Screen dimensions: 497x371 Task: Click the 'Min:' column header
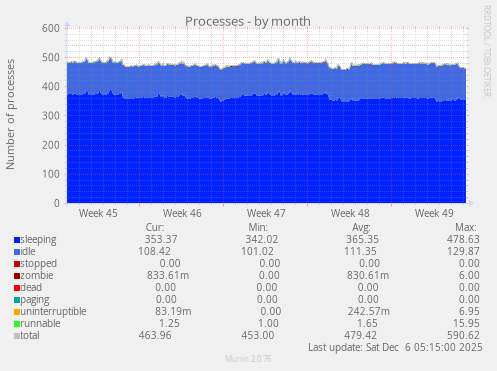coord(258,227)
